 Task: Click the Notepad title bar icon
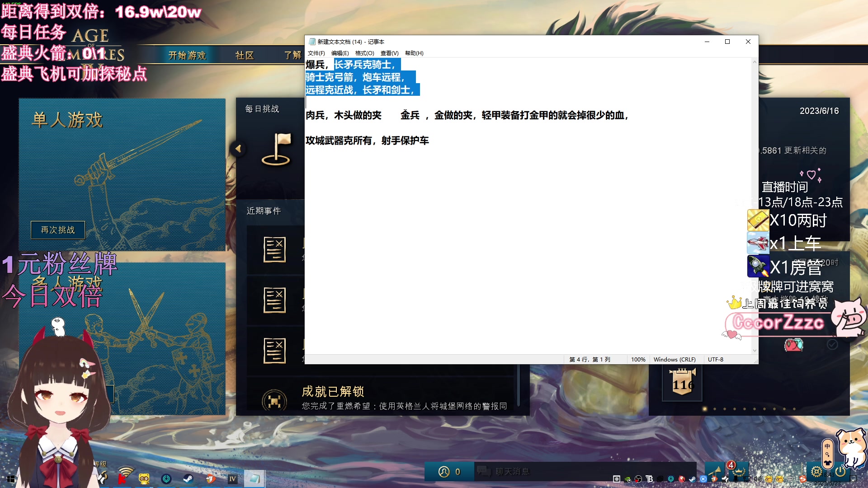pos(311,42)
